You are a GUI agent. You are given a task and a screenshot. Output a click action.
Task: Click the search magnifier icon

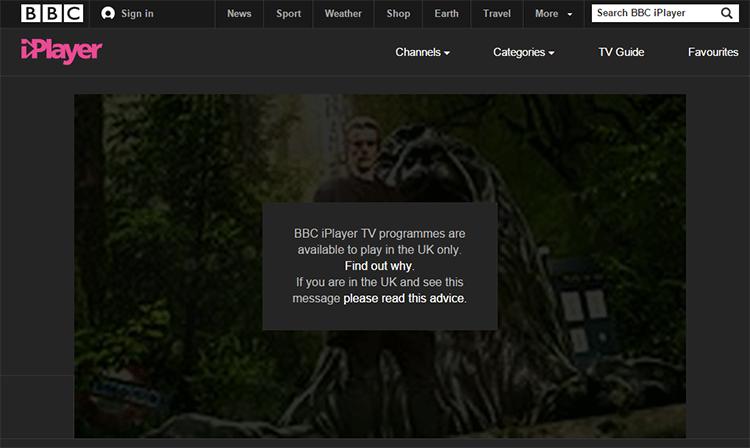[726, 13]
